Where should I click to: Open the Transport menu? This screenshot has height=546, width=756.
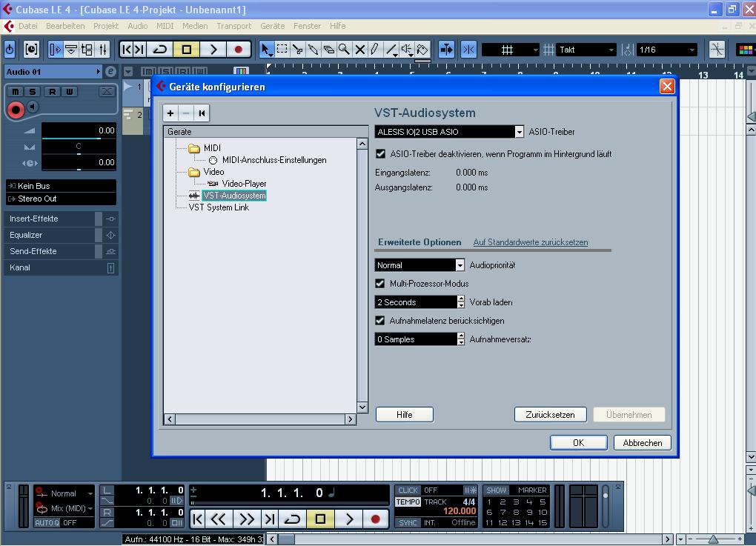233,26
